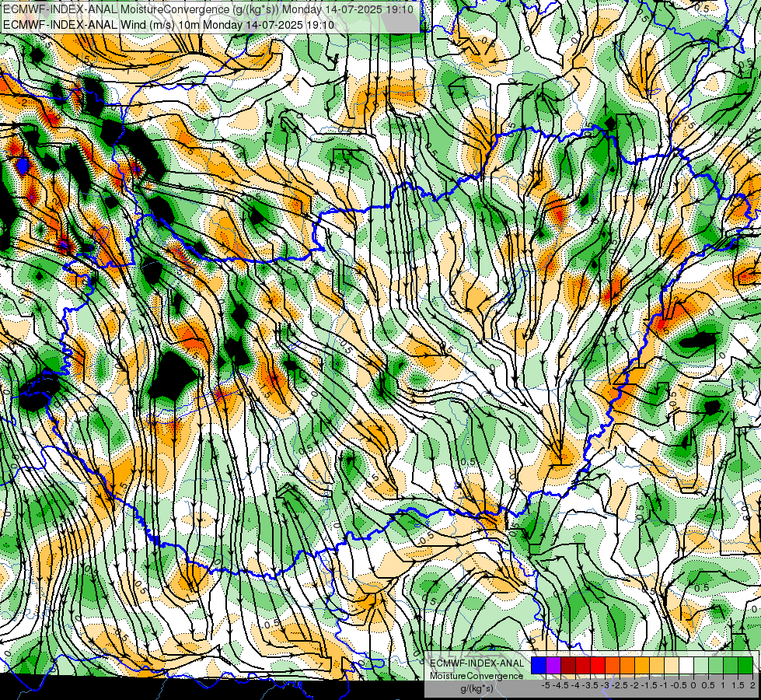
Task: Click the red-orange swatch between -3 and -2.5
Action: (613, 666)
